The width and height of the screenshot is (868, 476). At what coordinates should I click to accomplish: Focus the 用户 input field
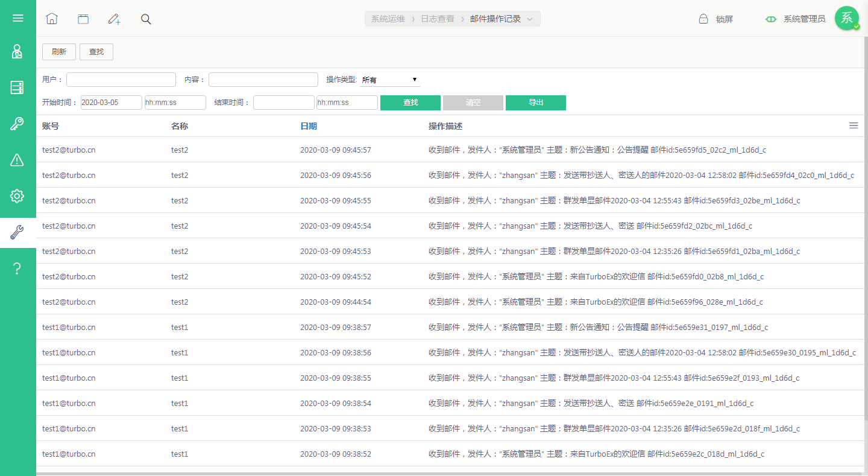tap(121, 80)
